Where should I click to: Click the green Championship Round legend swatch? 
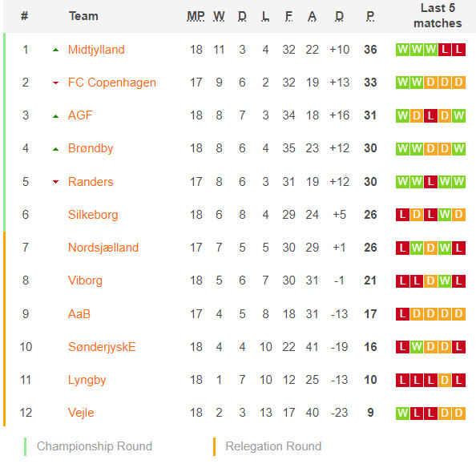click(25, 446)
